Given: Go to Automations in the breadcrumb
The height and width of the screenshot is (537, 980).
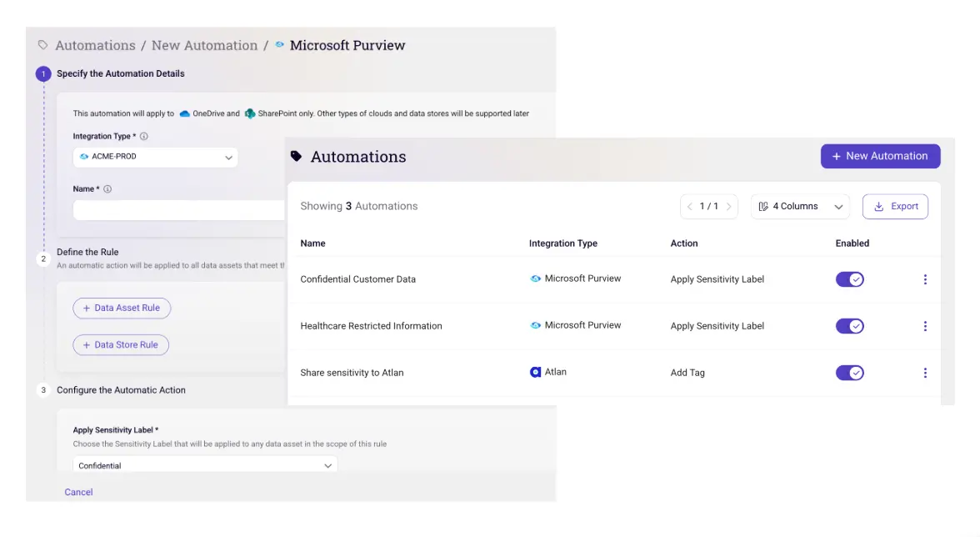Looking at the screenshot, I should (x=95, y=45).
